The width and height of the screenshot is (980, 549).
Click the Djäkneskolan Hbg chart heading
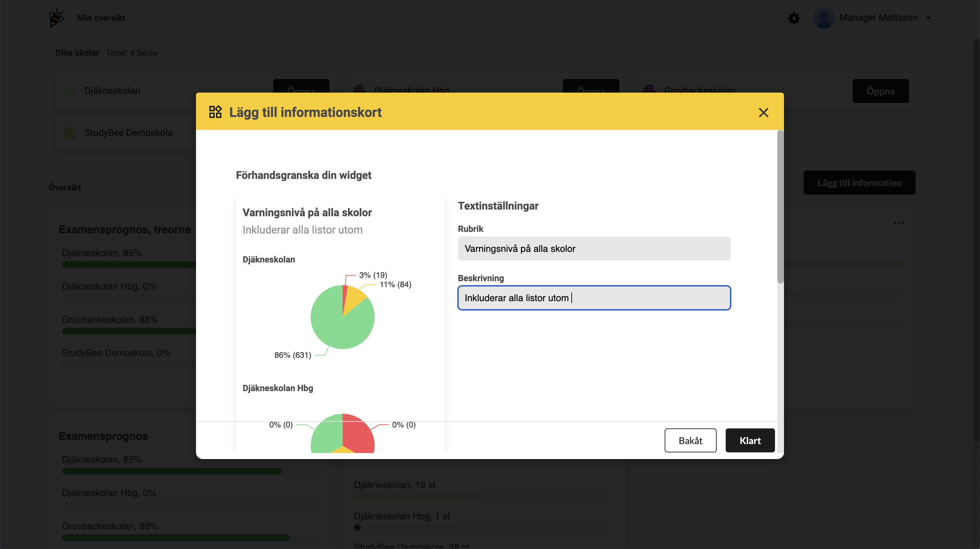tap(278, 388)
